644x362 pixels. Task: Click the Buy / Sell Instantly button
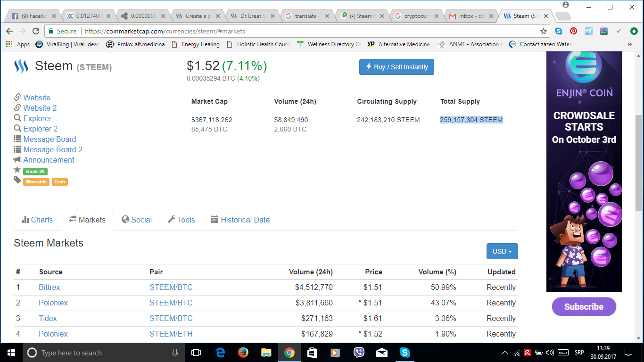tap(396, 67)
